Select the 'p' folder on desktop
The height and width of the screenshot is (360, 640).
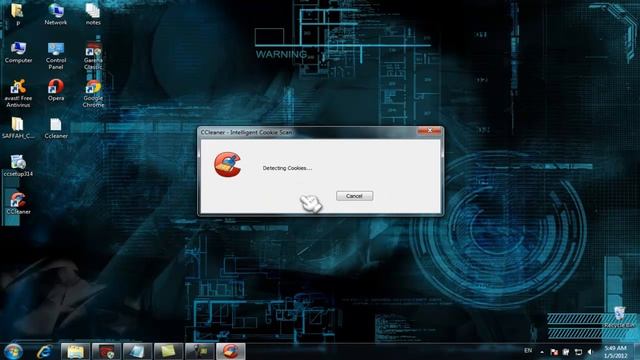pyautogui.click(x=17, y=14)
